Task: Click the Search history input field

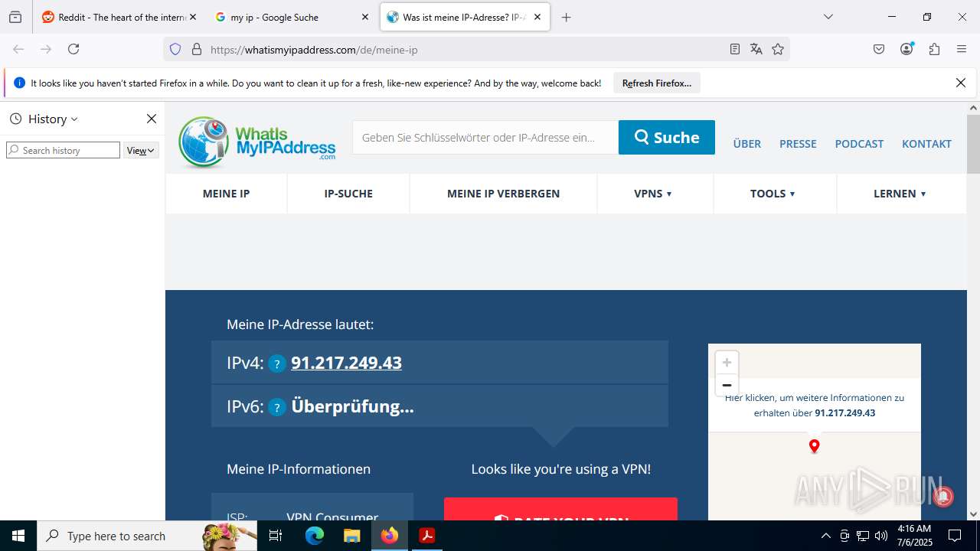Action: (63, 150)
